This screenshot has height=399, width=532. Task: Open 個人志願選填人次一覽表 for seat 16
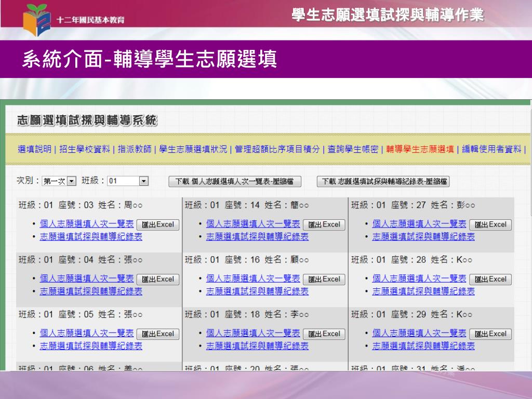coord(253,278)
